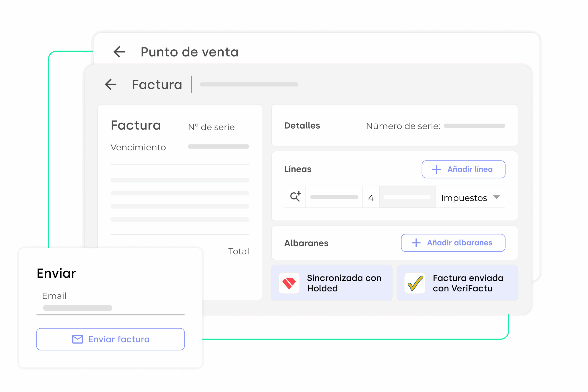Click the Número de serie value field
The width and height of the screenshot is (588, 392).
click(474, 126)
